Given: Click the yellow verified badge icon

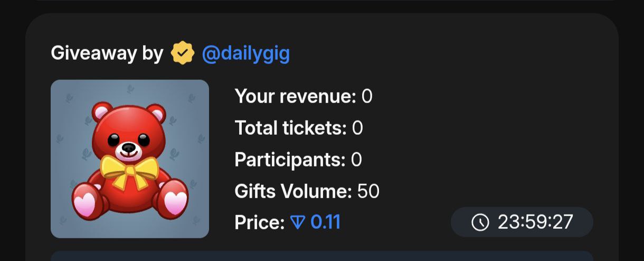Looking at the screenshot, I should point(183,53).
